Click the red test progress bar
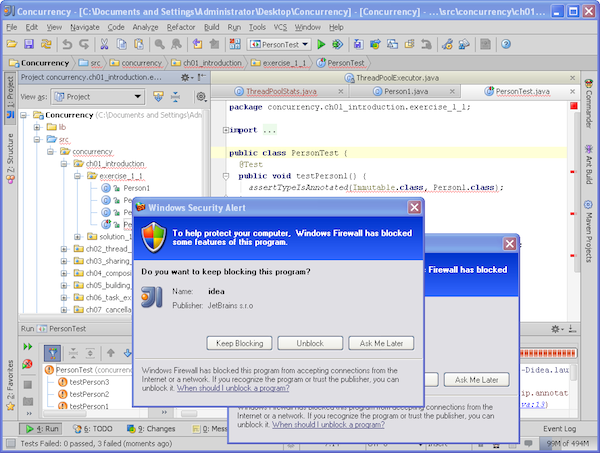600x453 pixels. tap(548, 353)
